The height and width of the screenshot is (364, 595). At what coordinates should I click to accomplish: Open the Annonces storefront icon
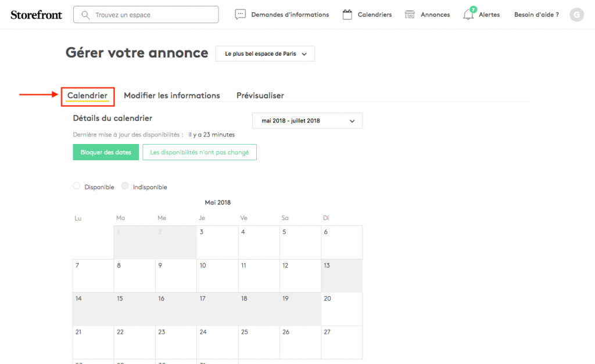pyautogui.click(x=410, y=15)
